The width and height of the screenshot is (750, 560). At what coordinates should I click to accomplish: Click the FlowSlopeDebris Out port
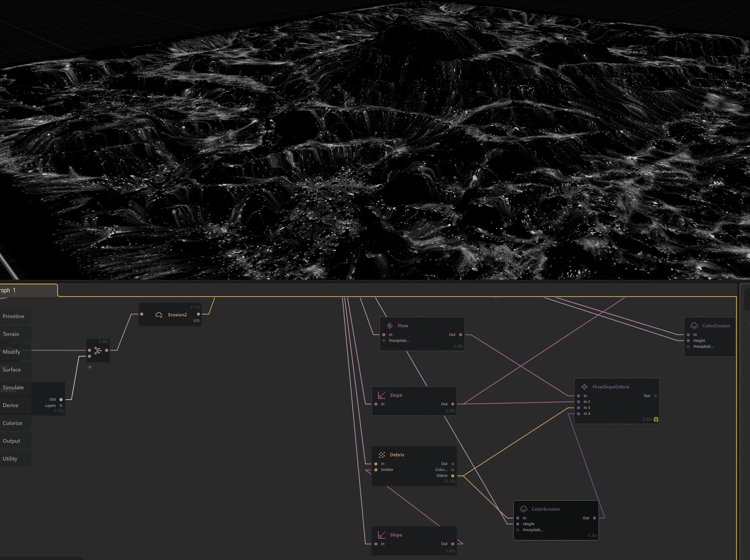[655, 396]
